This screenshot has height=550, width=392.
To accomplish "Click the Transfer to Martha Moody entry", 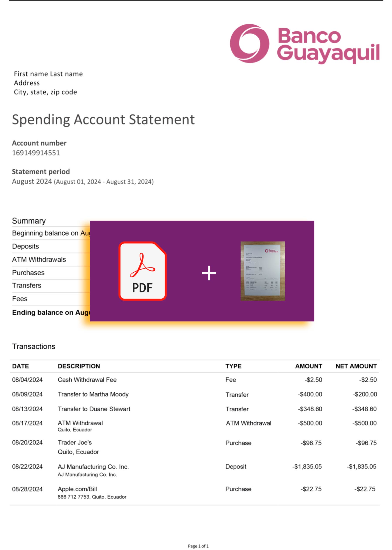I will [x=93, y=394].
